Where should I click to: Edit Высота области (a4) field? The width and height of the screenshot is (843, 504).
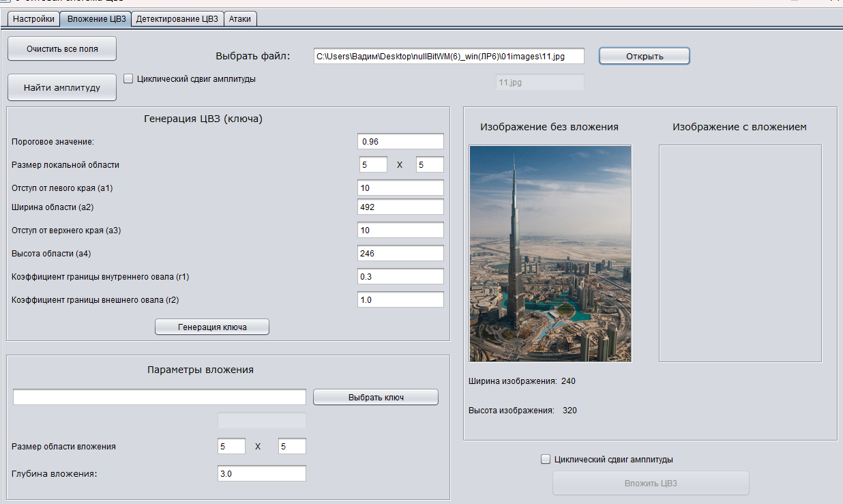pyautogui.click(x=400, y=253)
